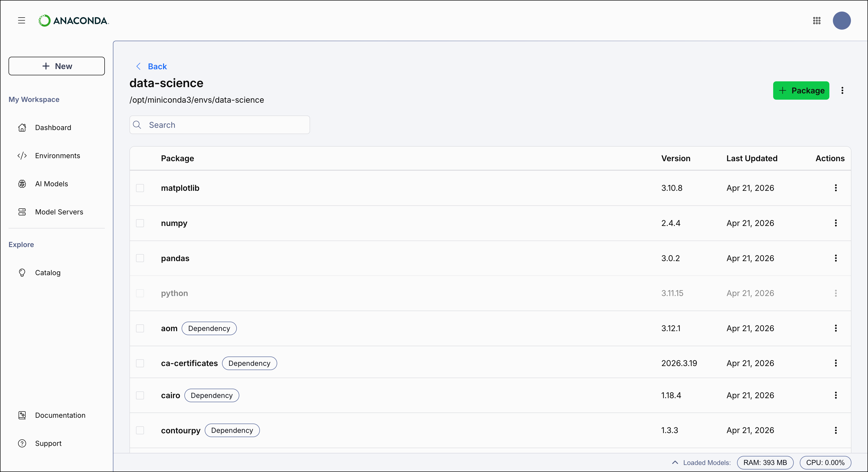
Task: Open AI Models in sidebar
Action: coord(52,184)
